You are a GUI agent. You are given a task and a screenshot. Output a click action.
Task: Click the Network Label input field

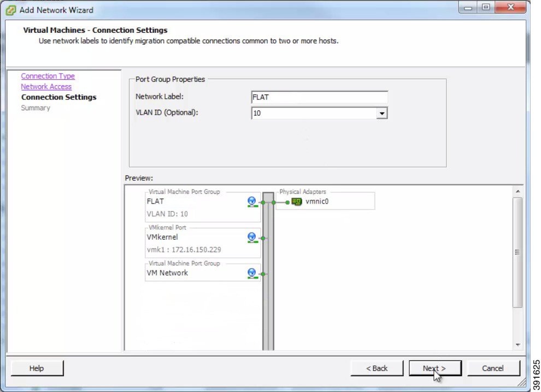(320, 97)
